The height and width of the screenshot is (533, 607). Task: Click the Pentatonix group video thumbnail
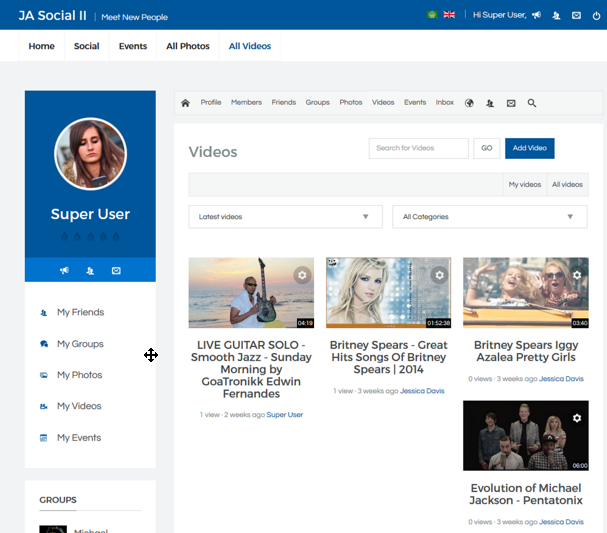coord(526,436)
